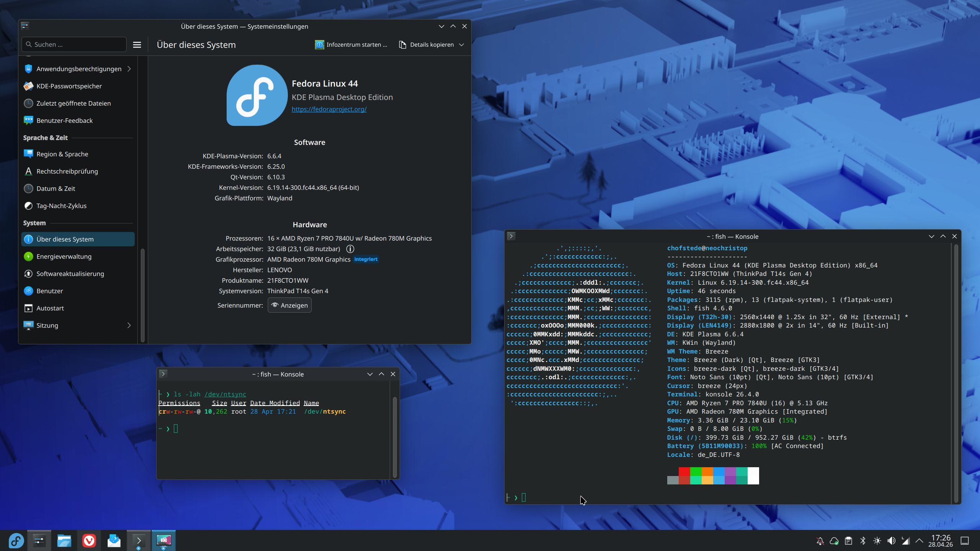Expand the Anwendungsberechtigungen submenu chevron

point(129,69)
